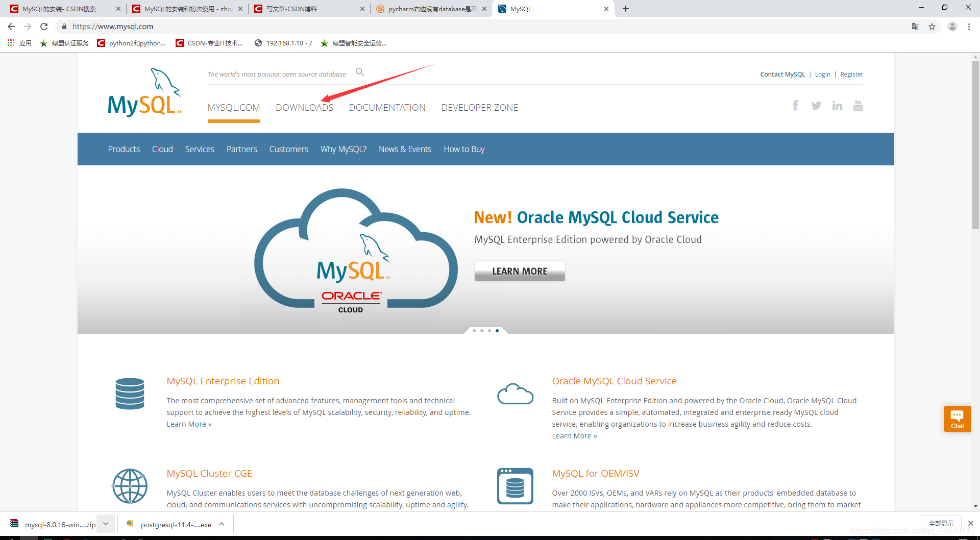Expand the mysql-8.0.16 zip download options
Screen dimensions: 980x540
pyautogui.click(x=106, y=524)
